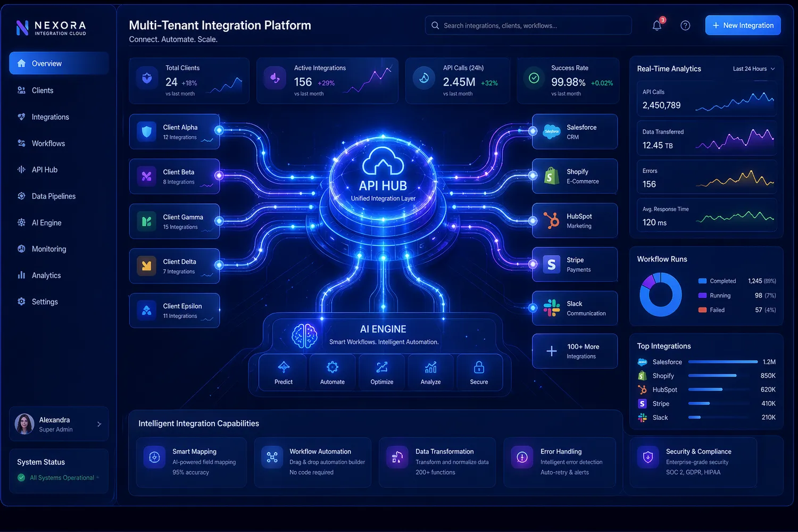Click Client Delta logo icon

[146, 265]
